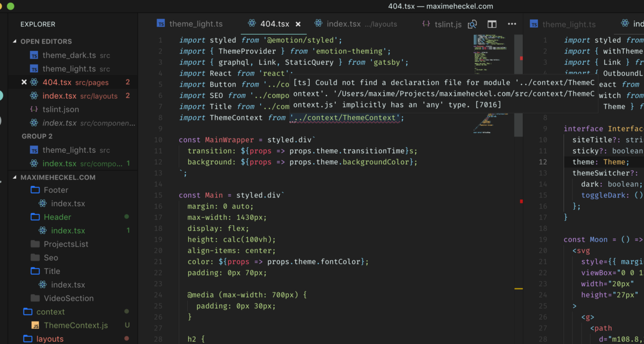The height and width of the screenshot is (344, 644).
Task: Click the JS icon beside ThemeContext.js
Action: 35,325
